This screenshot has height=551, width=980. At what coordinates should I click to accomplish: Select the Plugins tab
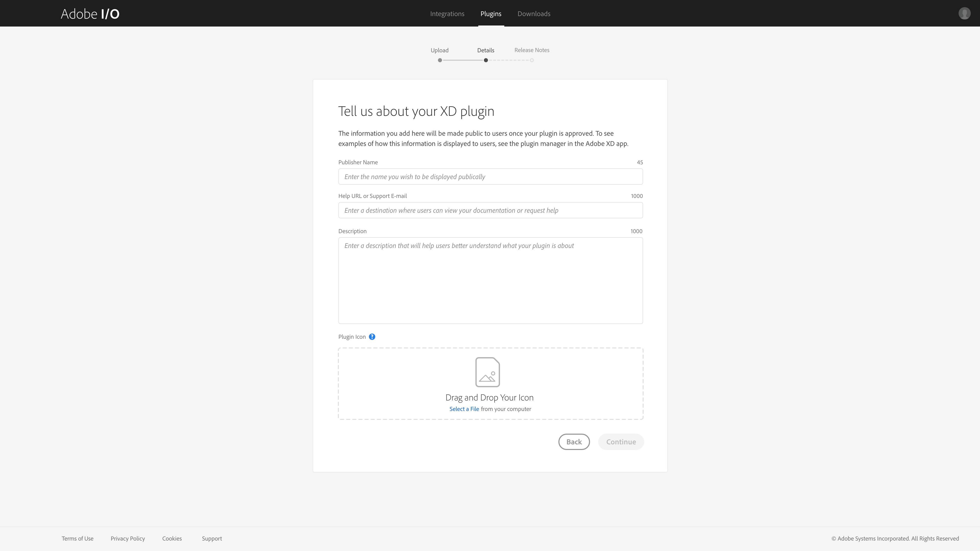tap(491, 14)
